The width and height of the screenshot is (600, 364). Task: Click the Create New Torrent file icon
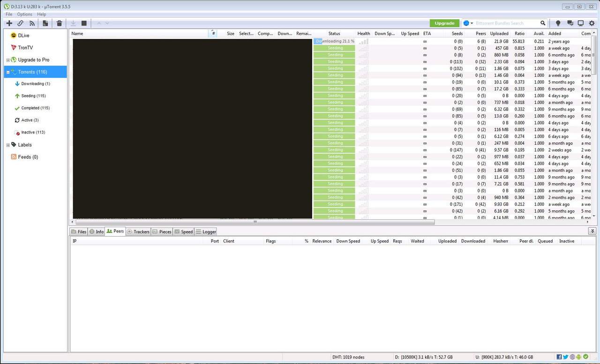[x=45, y=23]
